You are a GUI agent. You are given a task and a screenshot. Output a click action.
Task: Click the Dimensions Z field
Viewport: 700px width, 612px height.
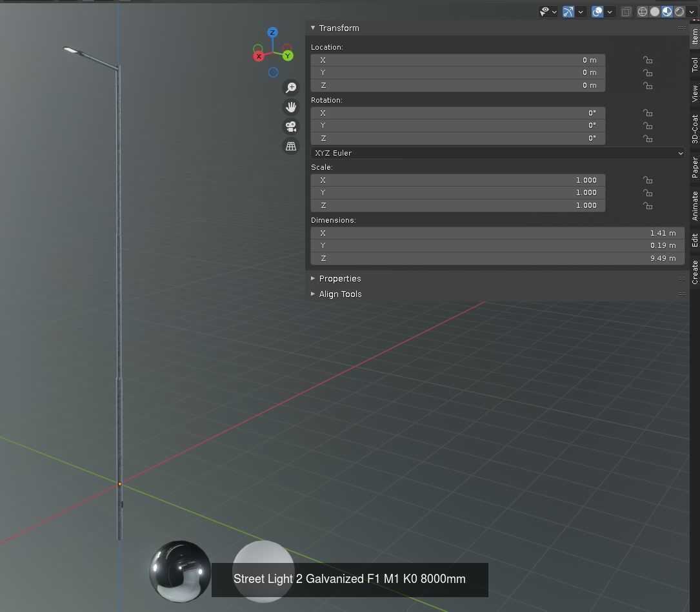pos(498,259)
